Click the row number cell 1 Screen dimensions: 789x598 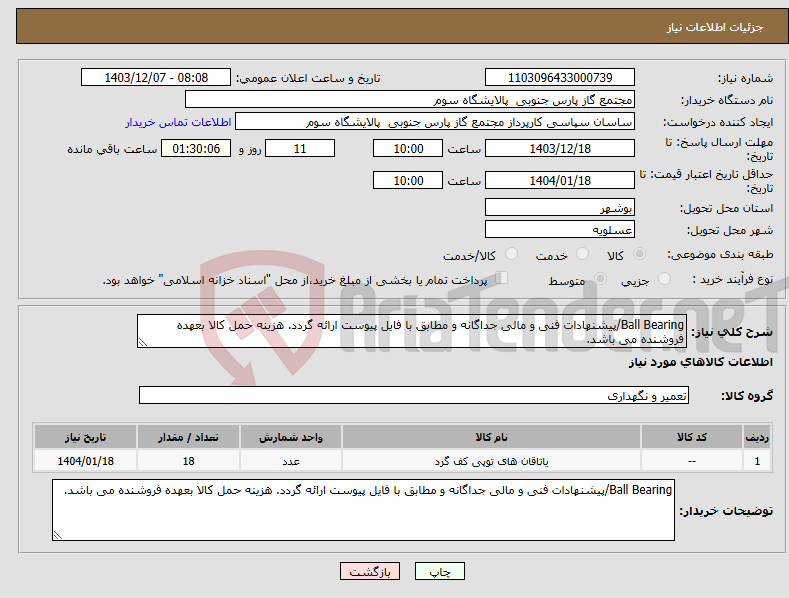757,461
